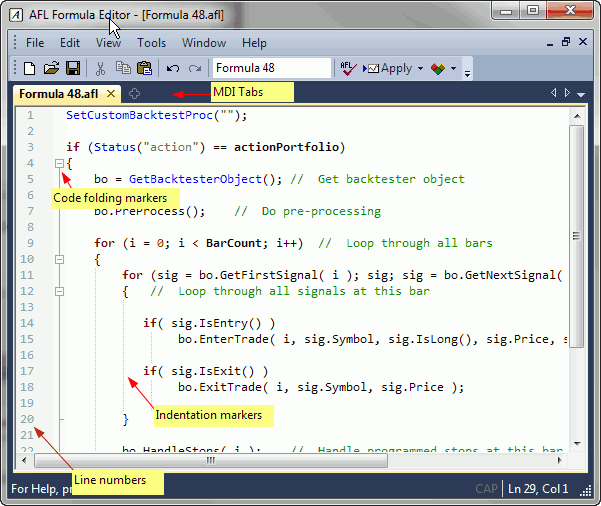
Task: Open the Tools menu
Action: pos(151,43)
